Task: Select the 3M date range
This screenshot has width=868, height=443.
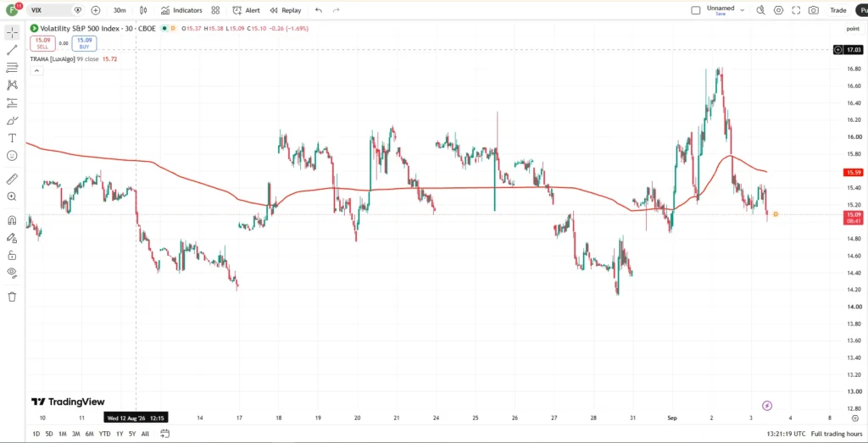Action: (75, 434)
